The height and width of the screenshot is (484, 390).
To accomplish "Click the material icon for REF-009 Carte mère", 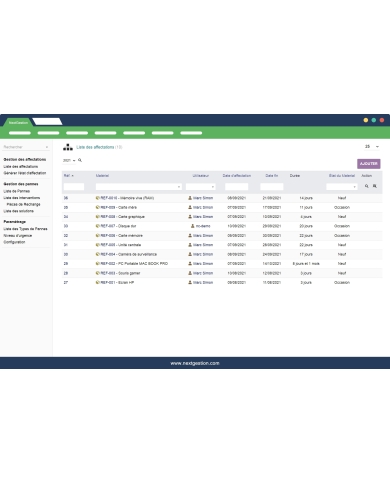I will pos(98,207).
